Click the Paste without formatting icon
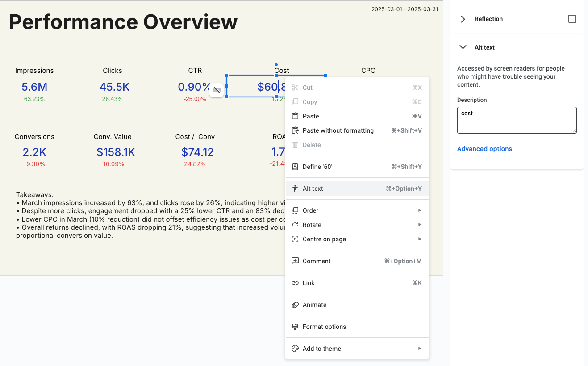Image resolution: width=588 pixels, height=366 pixels. pyautogui.click(x=295, y=130)
